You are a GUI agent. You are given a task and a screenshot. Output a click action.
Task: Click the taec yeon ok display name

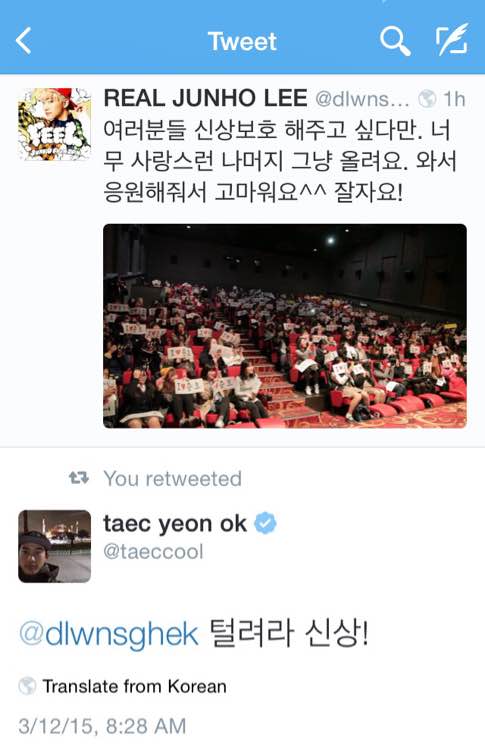click(175, 524)
